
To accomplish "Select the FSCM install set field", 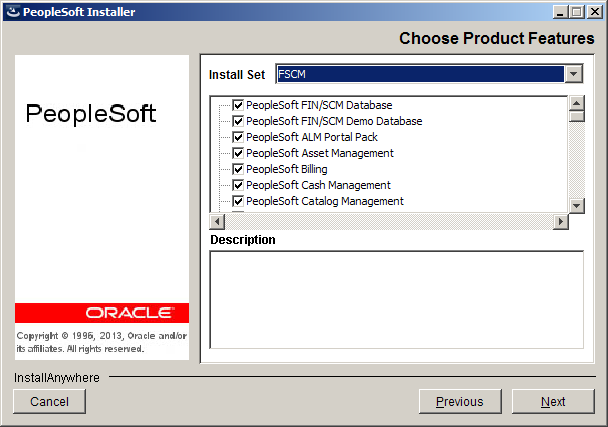I will [x=420, y=74].
